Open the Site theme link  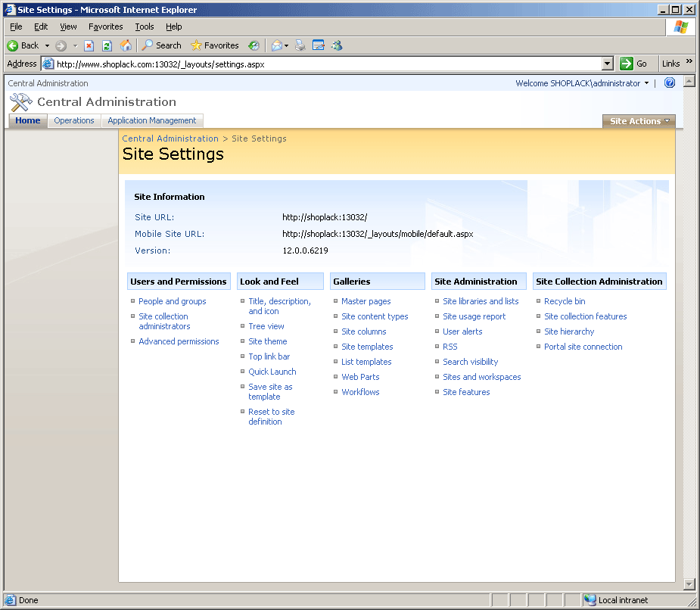tap(267, 341)
